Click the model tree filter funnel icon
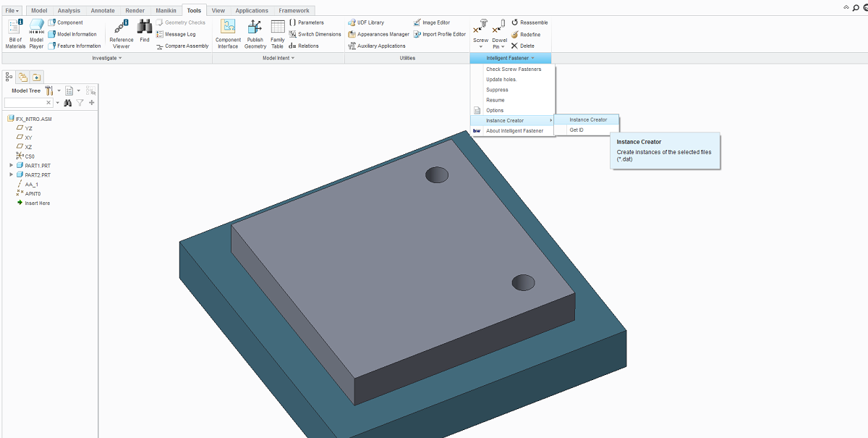Viewport: 868px width, 438px height. (79, 102)
